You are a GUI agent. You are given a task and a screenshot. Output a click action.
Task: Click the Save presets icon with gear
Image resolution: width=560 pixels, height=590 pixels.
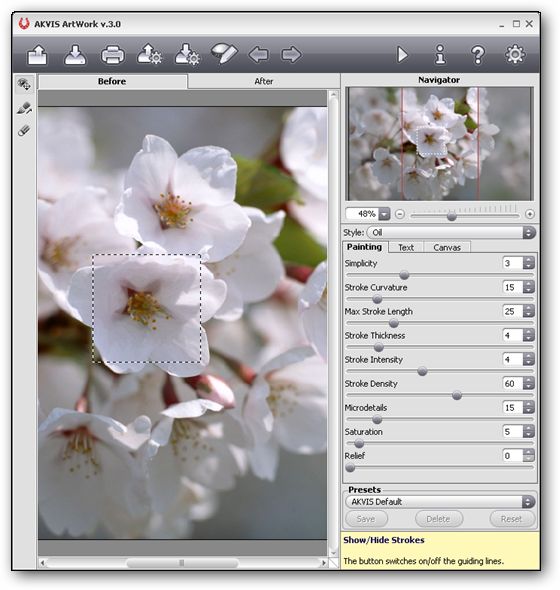187,55
